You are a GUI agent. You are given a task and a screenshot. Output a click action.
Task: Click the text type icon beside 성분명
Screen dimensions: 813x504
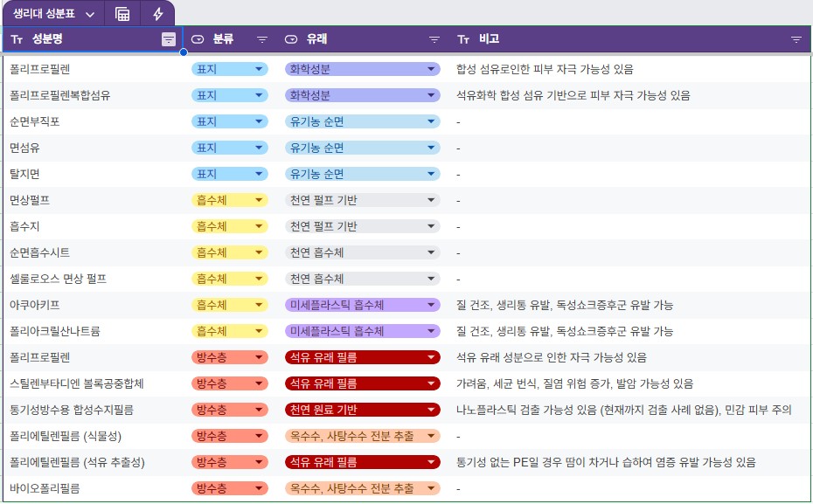click(17, 39)
